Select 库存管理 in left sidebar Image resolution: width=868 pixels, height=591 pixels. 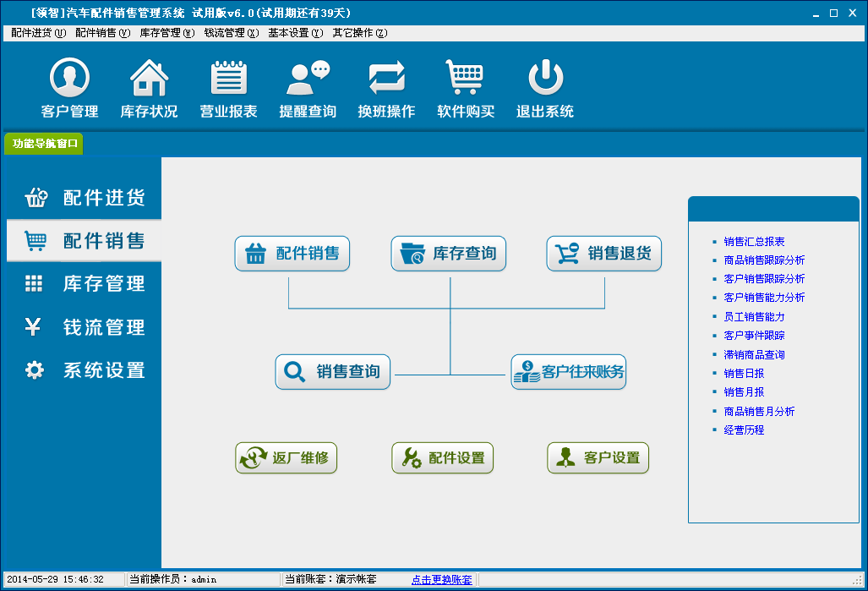[x=85, y=284]
